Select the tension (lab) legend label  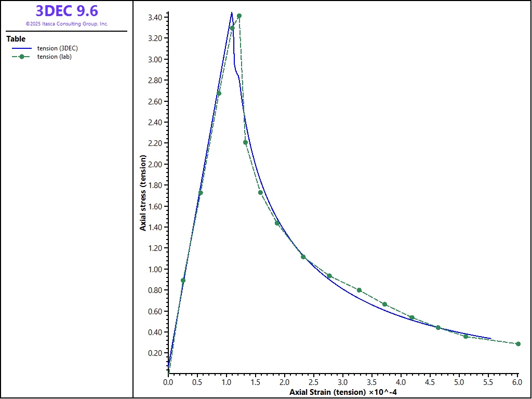coord(54,57)
